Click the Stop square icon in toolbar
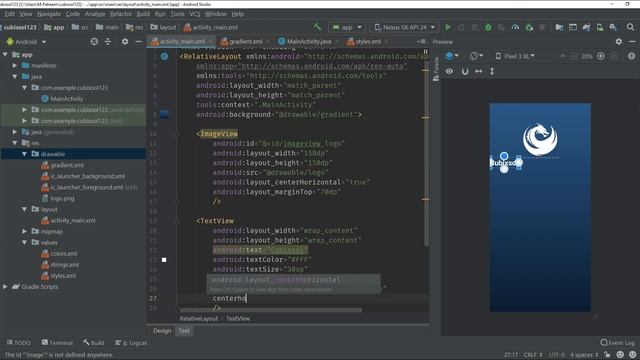640x360 pixels. pyautogui.click(x=542, y=27)
